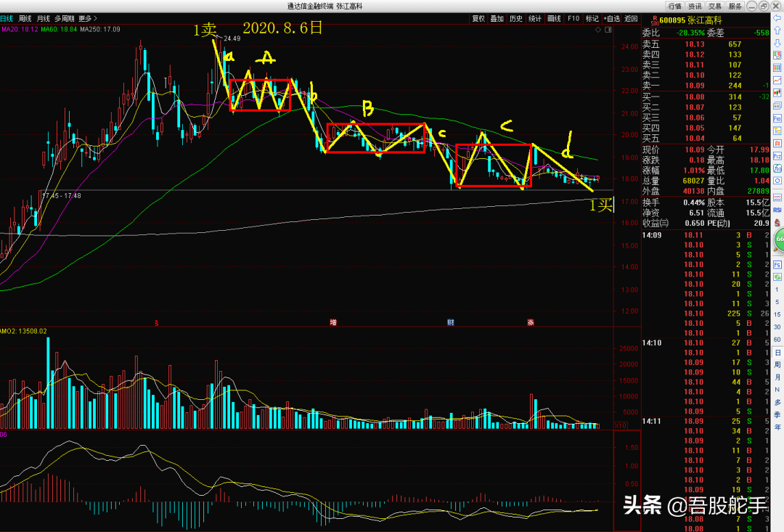Click the F12 trading sidebar icon
Screen dimensions: 784x532
777,155
